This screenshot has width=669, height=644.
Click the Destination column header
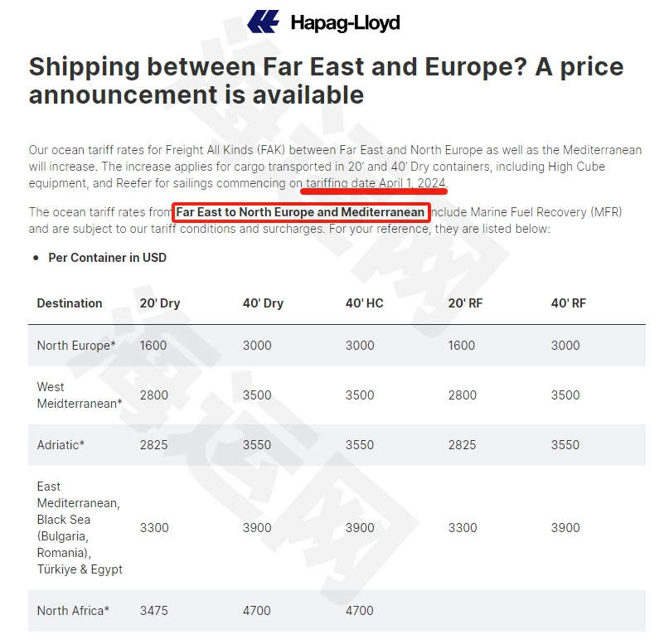pos(70,303)
